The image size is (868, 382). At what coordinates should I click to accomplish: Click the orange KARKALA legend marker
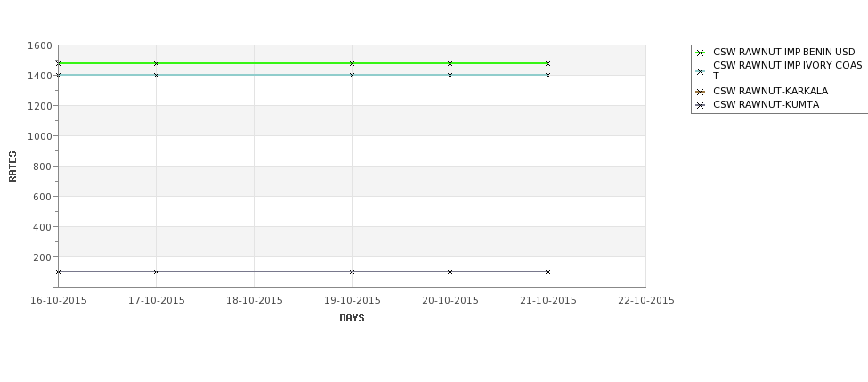click(701, 92)
